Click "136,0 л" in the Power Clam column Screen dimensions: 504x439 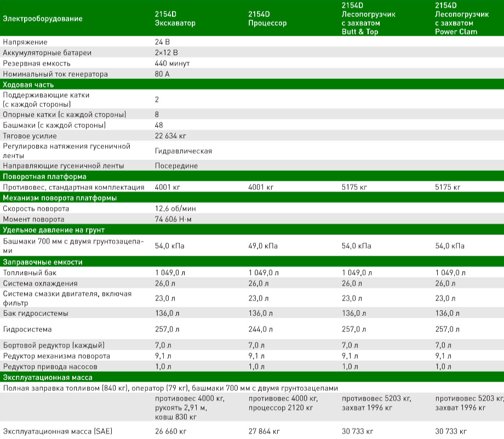(x=447, y=314)
